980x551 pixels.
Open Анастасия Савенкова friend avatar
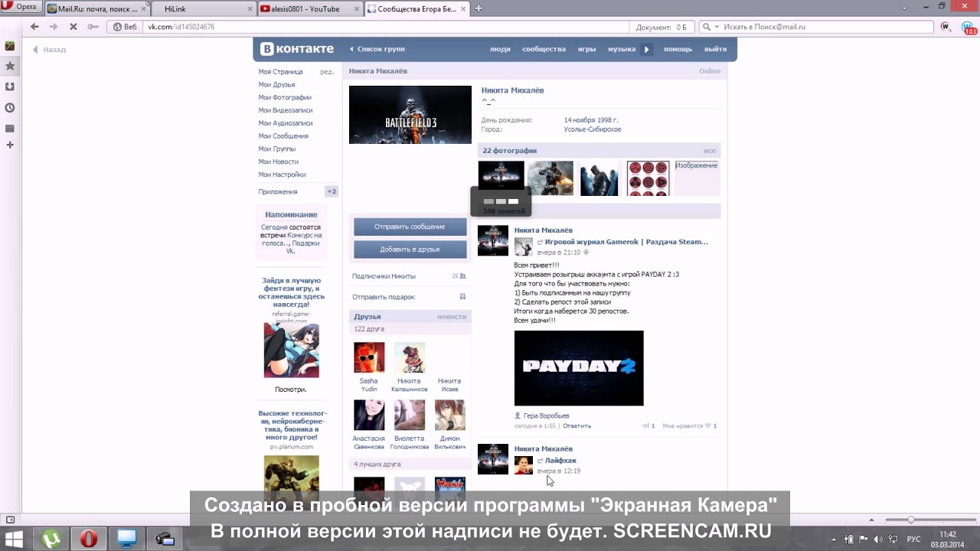(x=369, y=415)
